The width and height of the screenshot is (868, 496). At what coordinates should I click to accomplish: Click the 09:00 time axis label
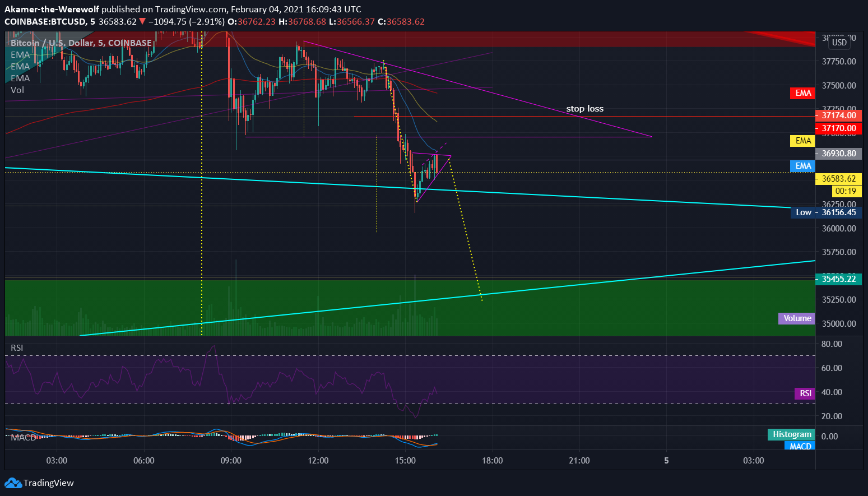point(231,461)
